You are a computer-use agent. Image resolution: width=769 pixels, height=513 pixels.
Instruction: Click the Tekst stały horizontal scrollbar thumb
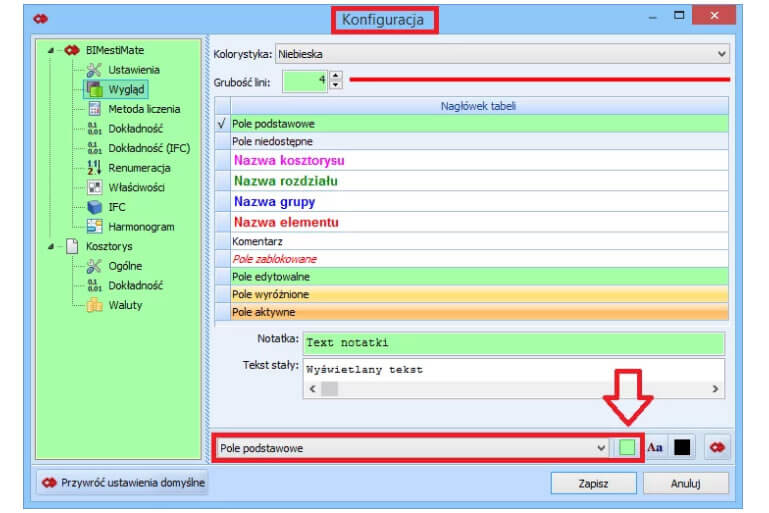(330, 389)
